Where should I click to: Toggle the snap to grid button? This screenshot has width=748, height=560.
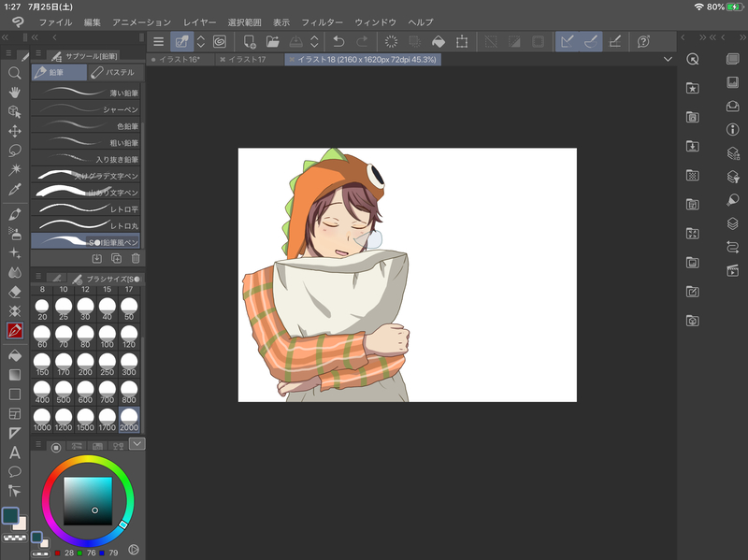pos(614,41)
